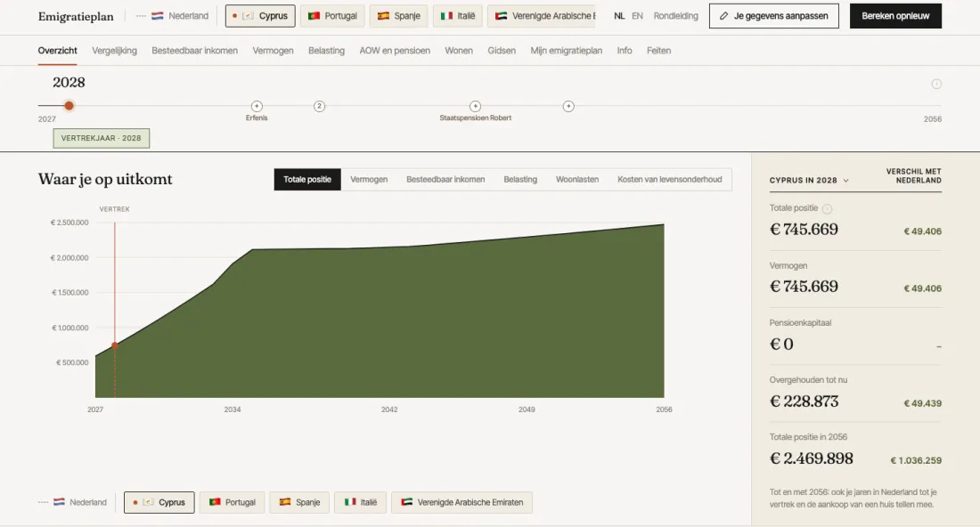Click the Vertrekjaar - 2028 badge

click(102, 138)
